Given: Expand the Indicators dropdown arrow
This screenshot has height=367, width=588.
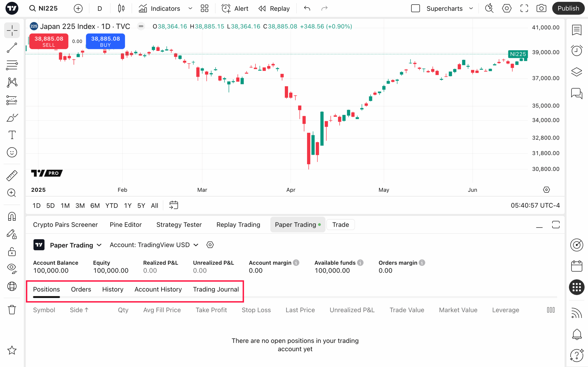Looking at the screenshot, I should point(190,8).
